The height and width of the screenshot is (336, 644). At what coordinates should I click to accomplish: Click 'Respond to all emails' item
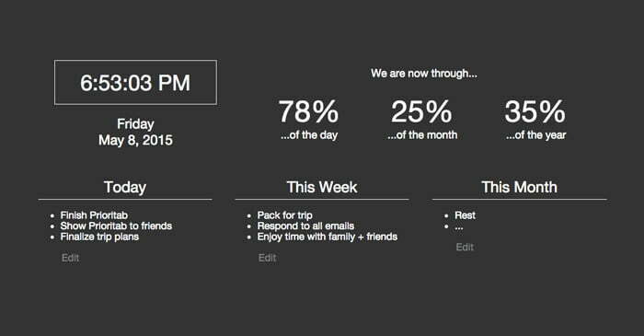[305, 226]
